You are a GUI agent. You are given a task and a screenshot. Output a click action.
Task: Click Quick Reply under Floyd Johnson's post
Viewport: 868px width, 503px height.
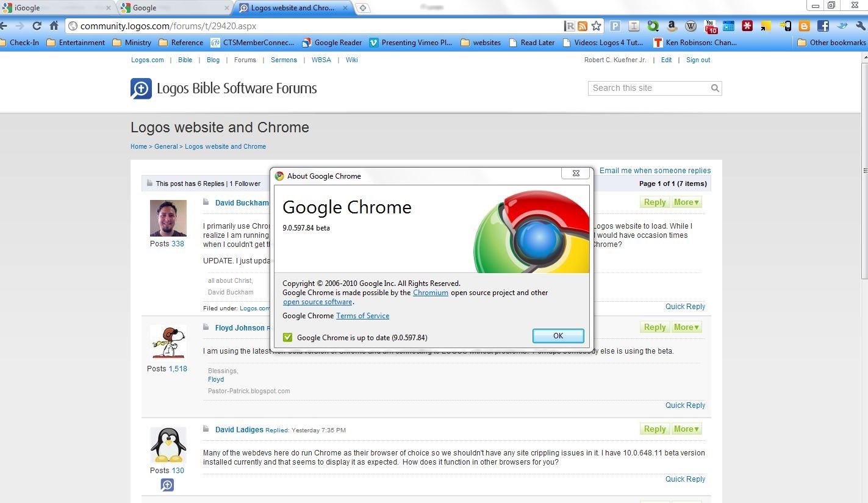coord(685,405)
